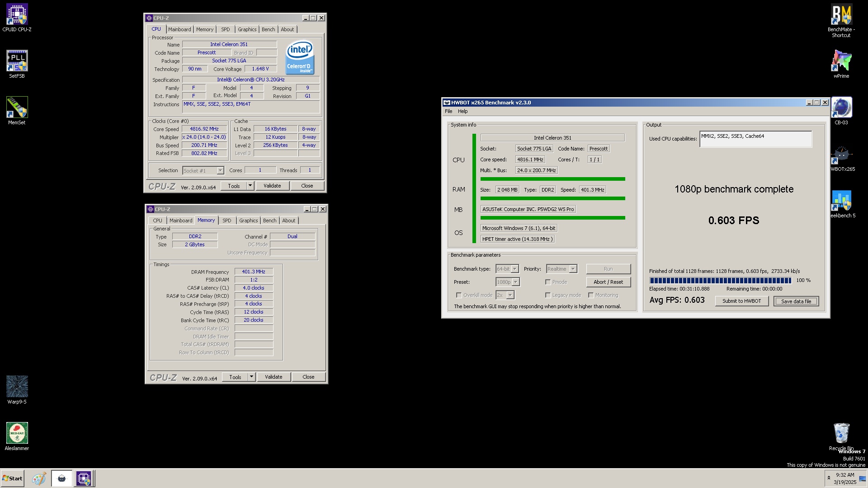Click the clock in the system tray
The image size is (868, 488).
click(x=845, y=479)
